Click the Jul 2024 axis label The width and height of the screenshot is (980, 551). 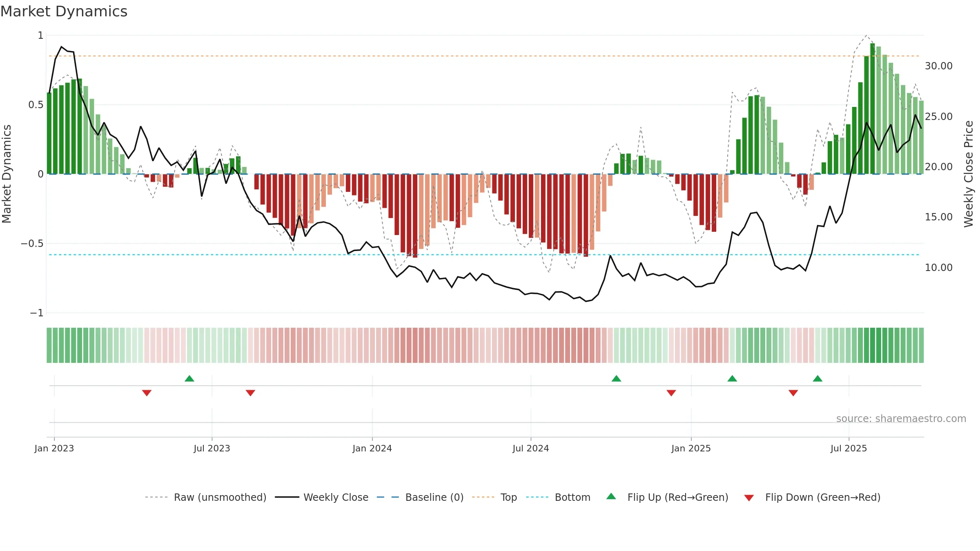pos(531,448)
